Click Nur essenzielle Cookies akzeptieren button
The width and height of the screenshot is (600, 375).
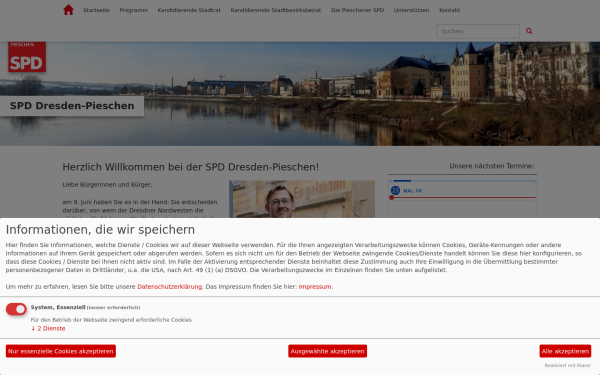[x=61, y=351]
